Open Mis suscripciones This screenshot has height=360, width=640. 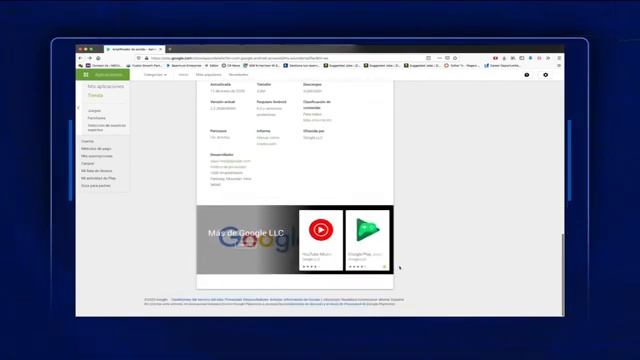[97, 156]
